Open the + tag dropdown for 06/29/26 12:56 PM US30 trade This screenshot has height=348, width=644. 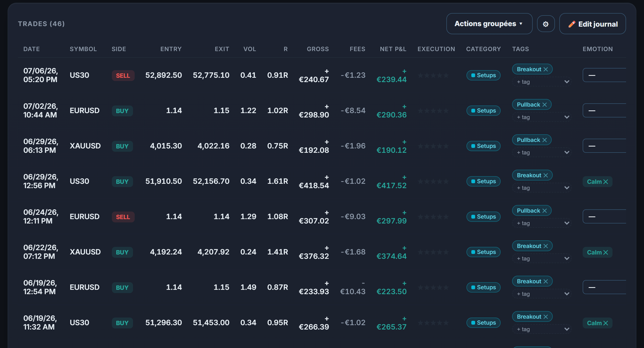pyautogui.click(x=542, y=188)
